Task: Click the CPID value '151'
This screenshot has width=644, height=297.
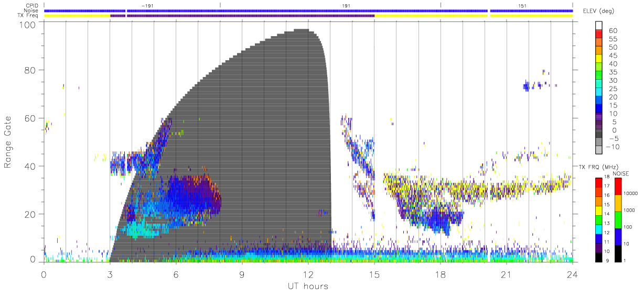Action: click(522, 6)
